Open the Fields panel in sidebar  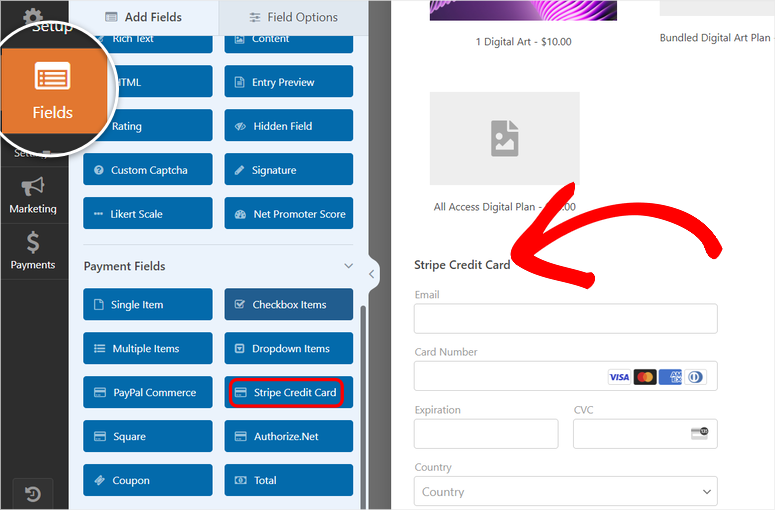click(x=53, y=91)
